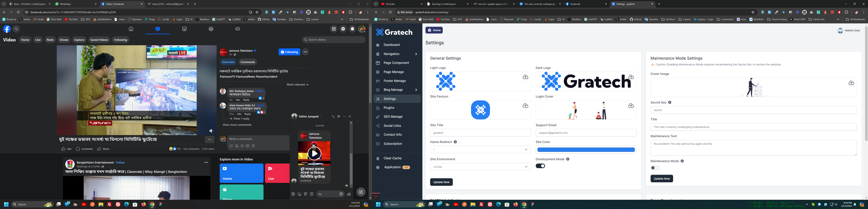Disable the Development Mode switch
Image resolution: width=868 pixels, height=209 pixels.
pos(540,166)
